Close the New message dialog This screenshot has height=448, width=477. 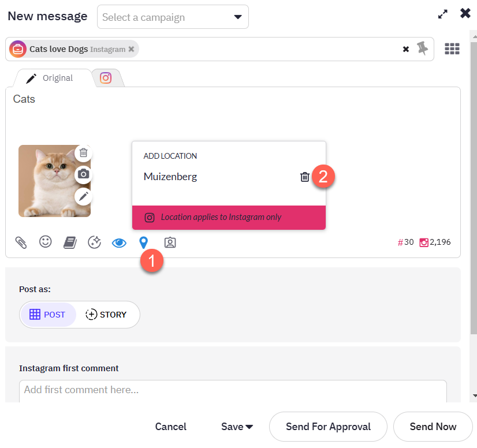click(465, 13)
